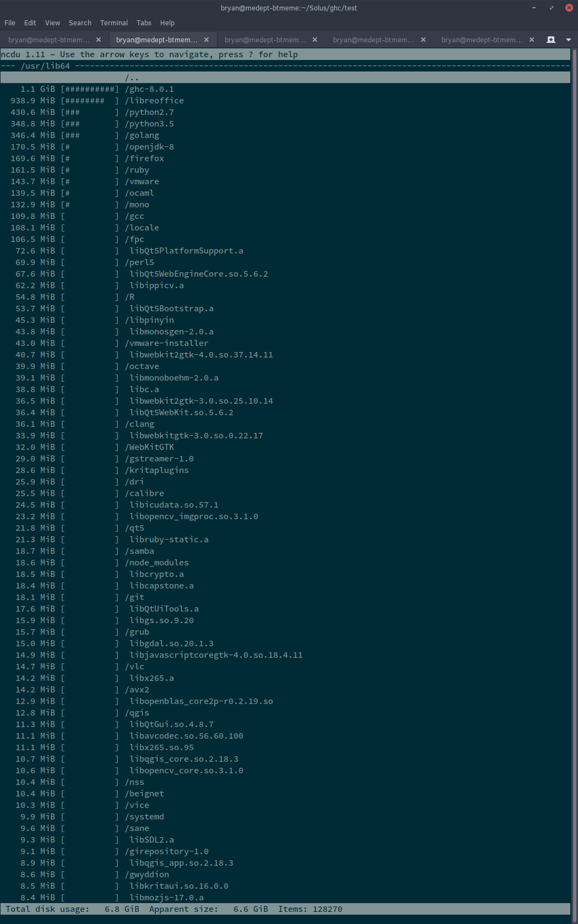Viewport: 578px width, 924px height.
Task: Select libopenblas_core2p-r0.2.19.so file
Action: tap(285, 701)
